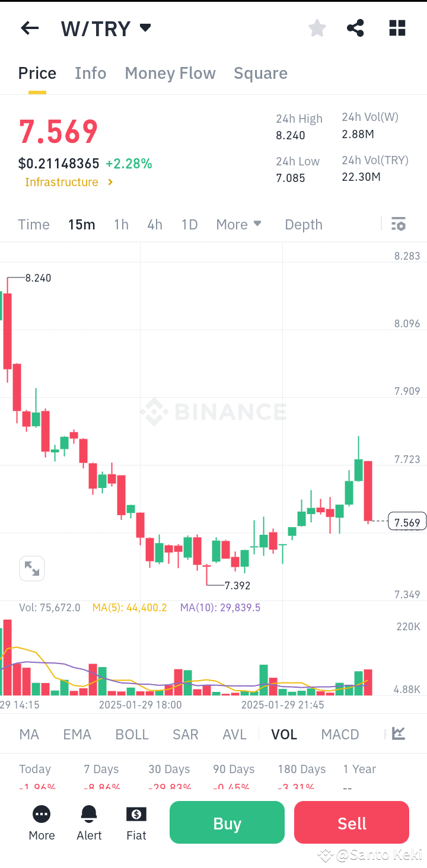Tap the back arrow to exit W/TRY
The width and height of the screenshot is (427, 868).
coord(30,28)
